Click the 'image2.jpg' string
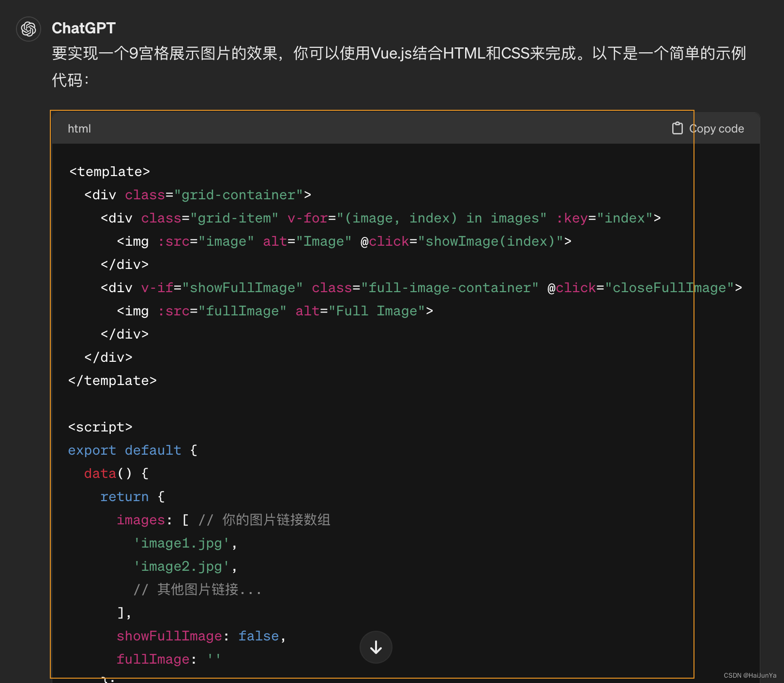The image size is (784, 683). tap(181, 566)
